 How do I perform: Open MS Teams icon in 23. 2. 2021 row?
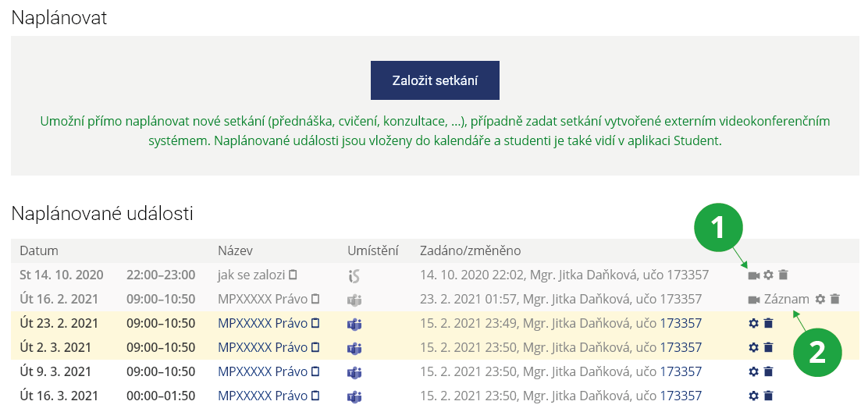354,323
